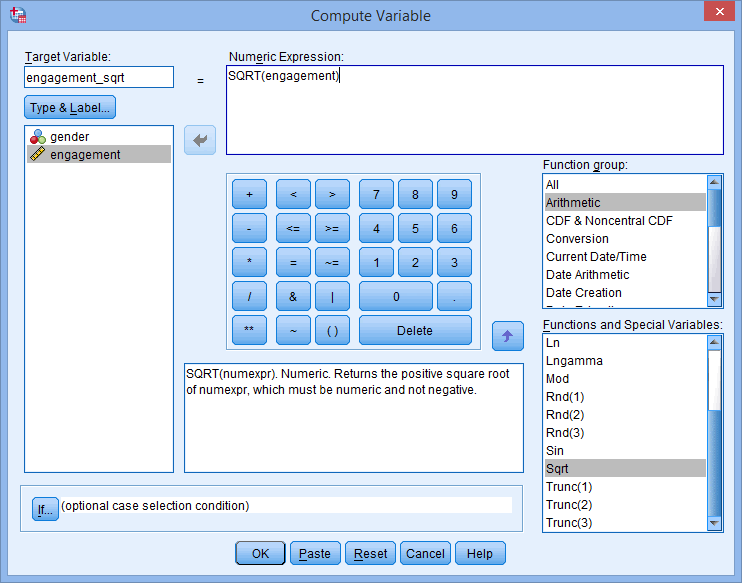Insert the parentheses ( ) operator
742x583 pixels.
[332, 330]
